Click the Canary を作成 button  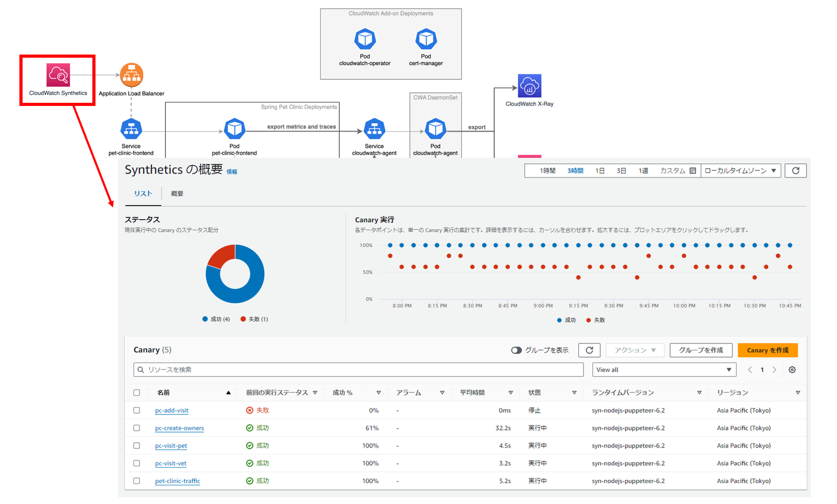click(x=767, y=350)
